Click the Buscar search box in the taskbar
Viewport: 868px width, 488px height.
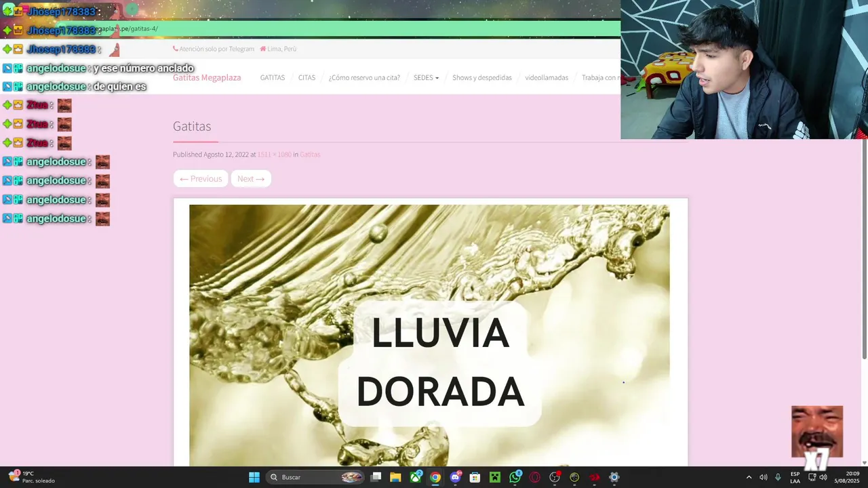click(315, 477)
